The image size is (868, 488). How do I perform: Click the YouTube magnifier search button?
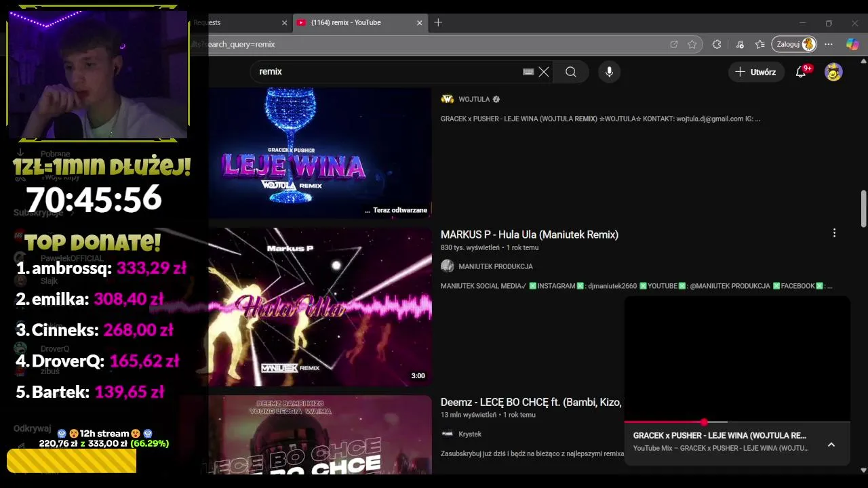tap(571, 72)
